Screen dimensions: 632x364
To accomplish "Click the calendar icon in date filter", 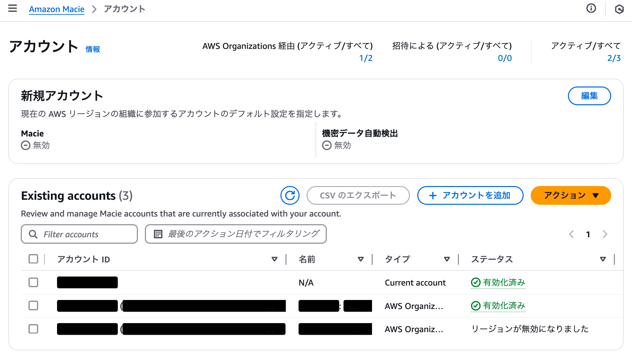I will coord(158,234).
